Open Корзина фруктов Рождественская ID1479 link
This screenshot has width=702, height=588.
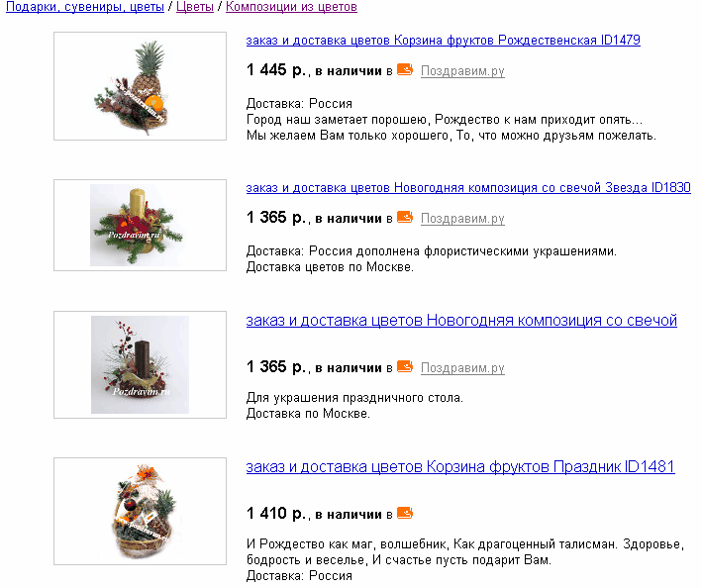(x=444, y=41)
